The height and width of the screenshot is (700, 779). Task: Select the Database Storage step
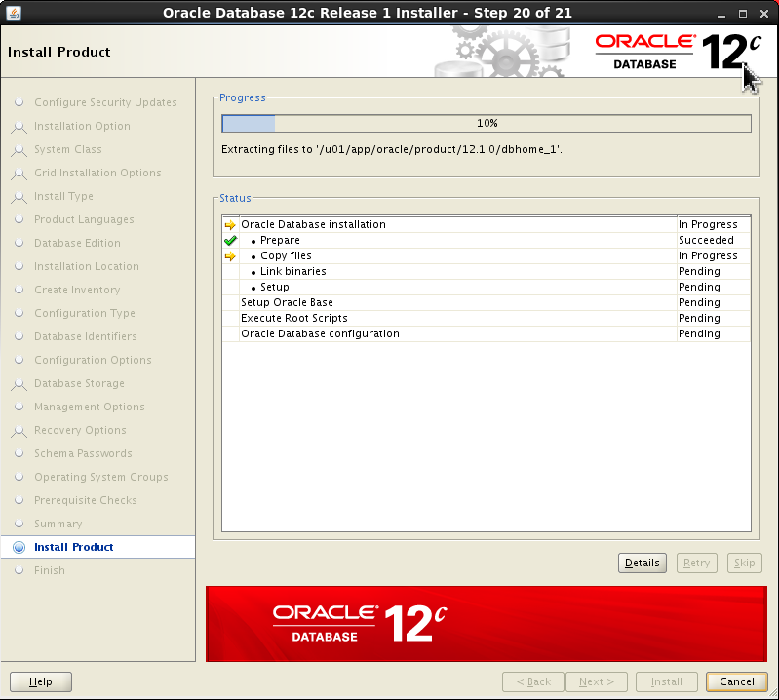point(79,383)
